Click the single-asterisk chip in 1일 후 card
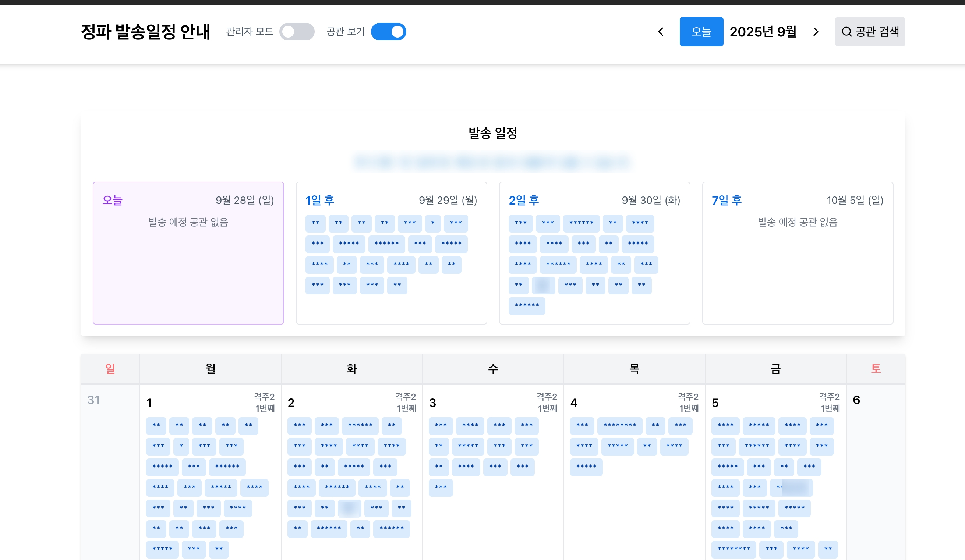The height and width of the screenshot is (560, 965). coord(432,224)
